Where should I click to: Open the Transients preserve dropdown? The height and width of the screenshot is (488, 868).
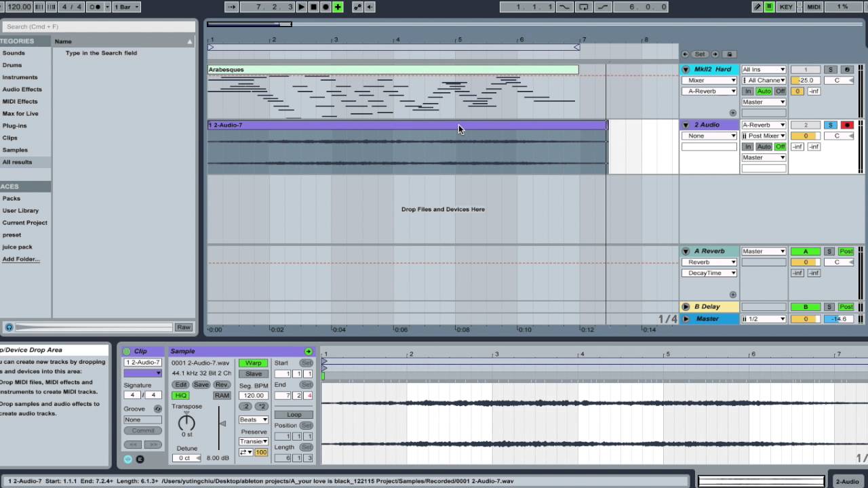pos(254,441)
